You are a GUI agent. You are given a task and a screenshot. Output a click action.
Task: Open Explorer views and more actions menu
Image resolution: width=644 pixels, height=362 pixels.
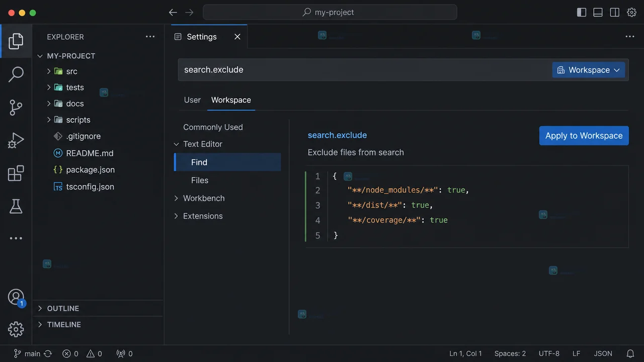pyautogui.click(x=150, y=37)
